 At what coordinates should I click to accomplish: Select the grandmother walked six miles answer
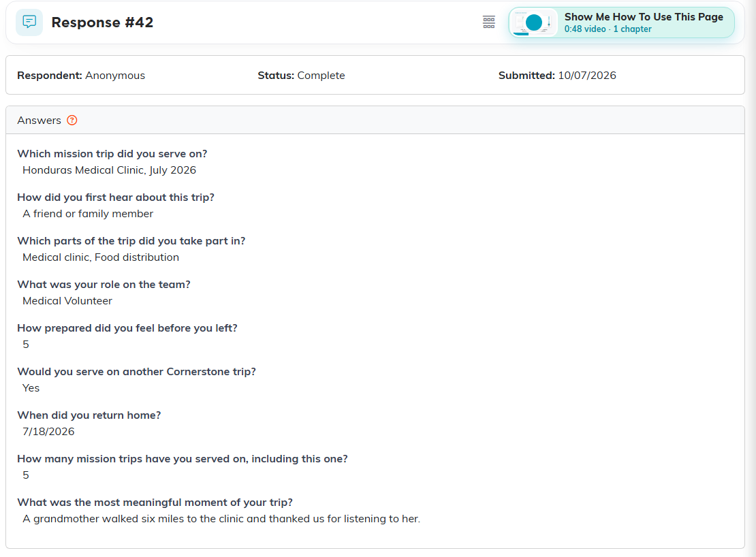221,519
